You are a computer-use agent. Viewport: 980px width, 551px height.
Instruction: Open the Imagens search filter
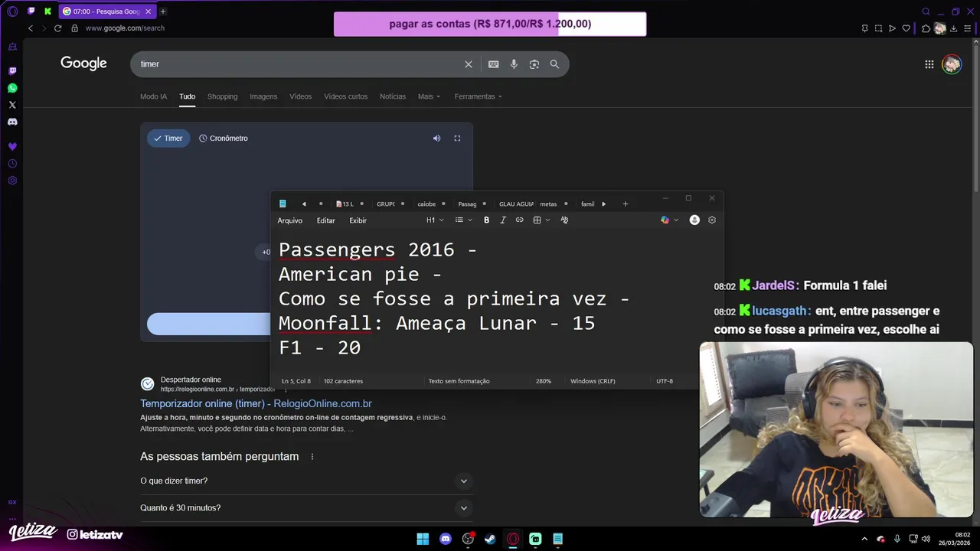pos(263,96)
